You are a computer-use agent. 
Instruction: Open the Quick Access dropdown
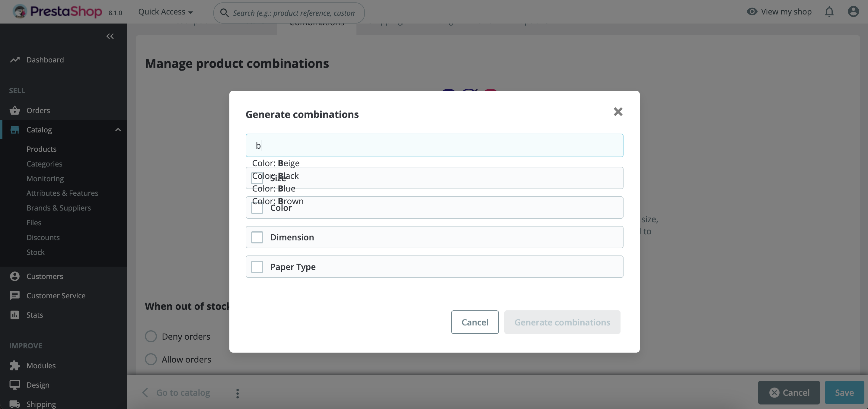click(165, 11)
